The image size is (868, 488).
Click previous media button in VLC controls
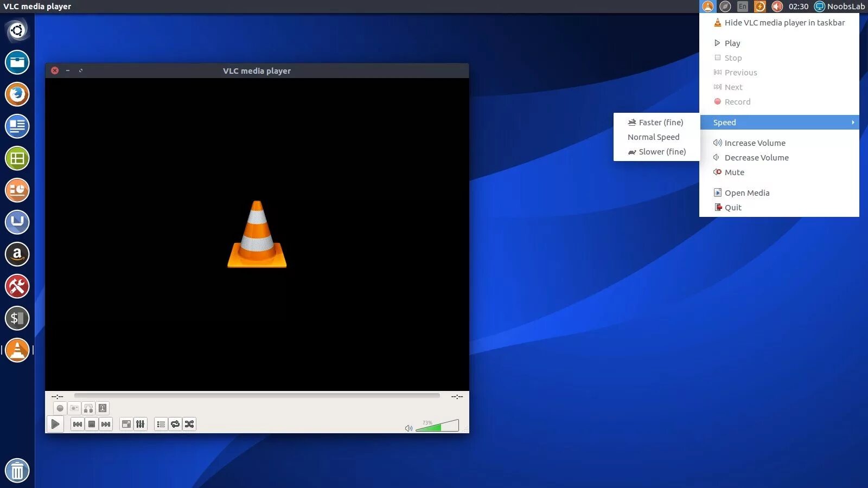coord(78,424)
